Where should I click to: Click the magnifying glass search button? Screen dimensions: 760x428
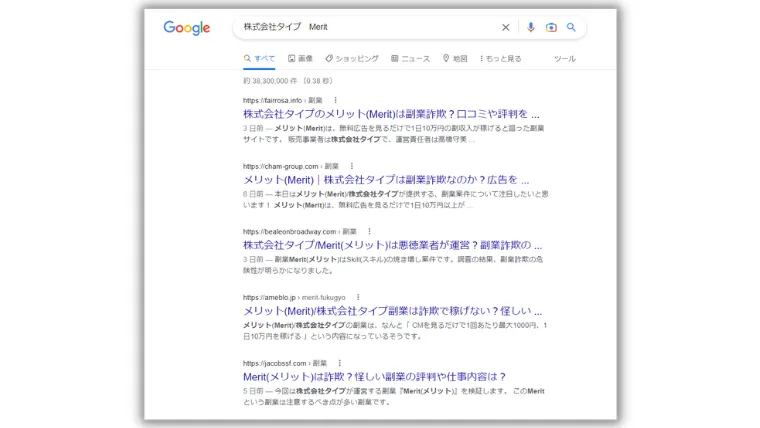coord(571,28)
